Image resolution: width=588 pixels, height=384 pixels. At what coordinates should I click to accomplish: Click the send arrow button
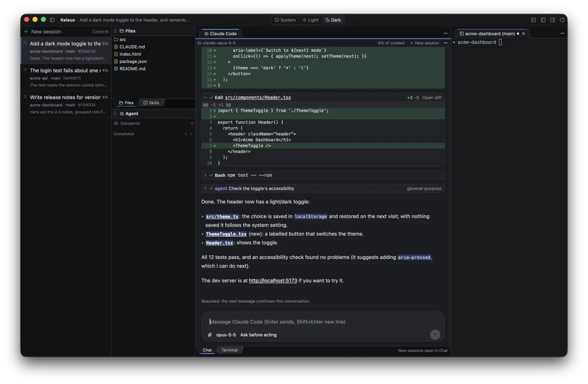pos(435,334)
